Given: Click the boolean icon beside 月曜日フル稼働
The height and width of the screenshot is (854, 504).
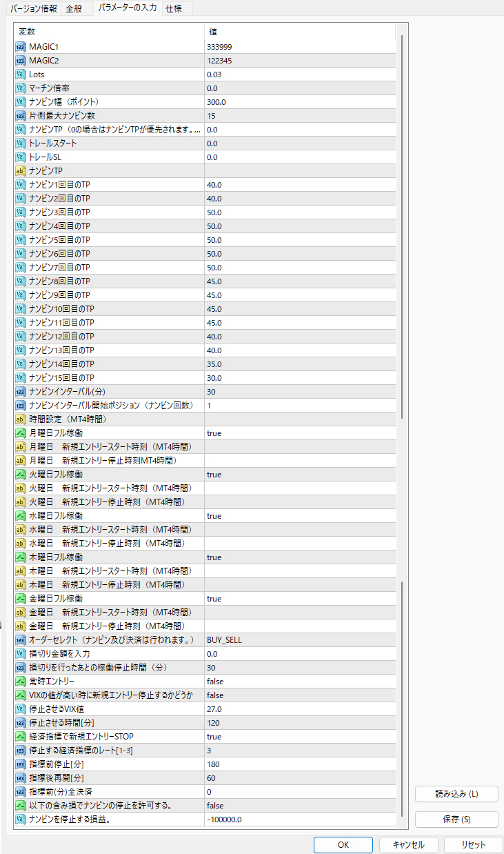Looking at the screenshot, I should 20,433.
